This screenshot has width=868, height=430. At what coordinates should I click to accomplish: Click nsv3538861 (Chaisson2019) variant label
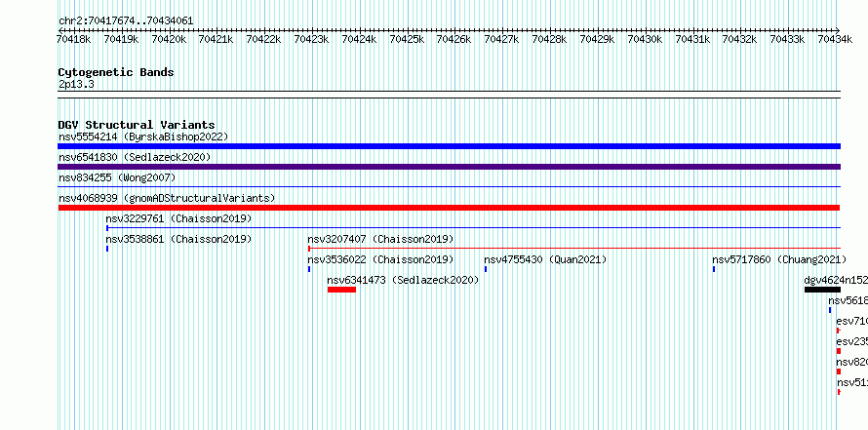coord(178,239)
